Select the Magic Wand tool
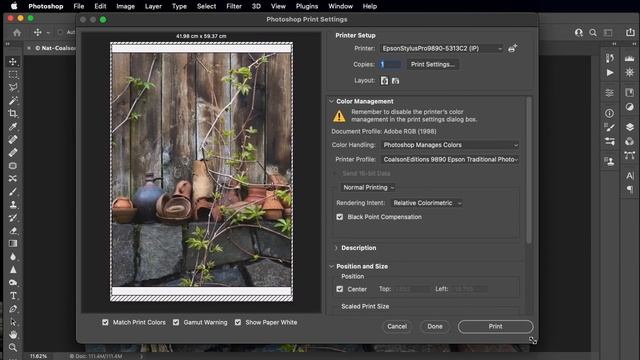Screen dimensions: 640x360 13,100
